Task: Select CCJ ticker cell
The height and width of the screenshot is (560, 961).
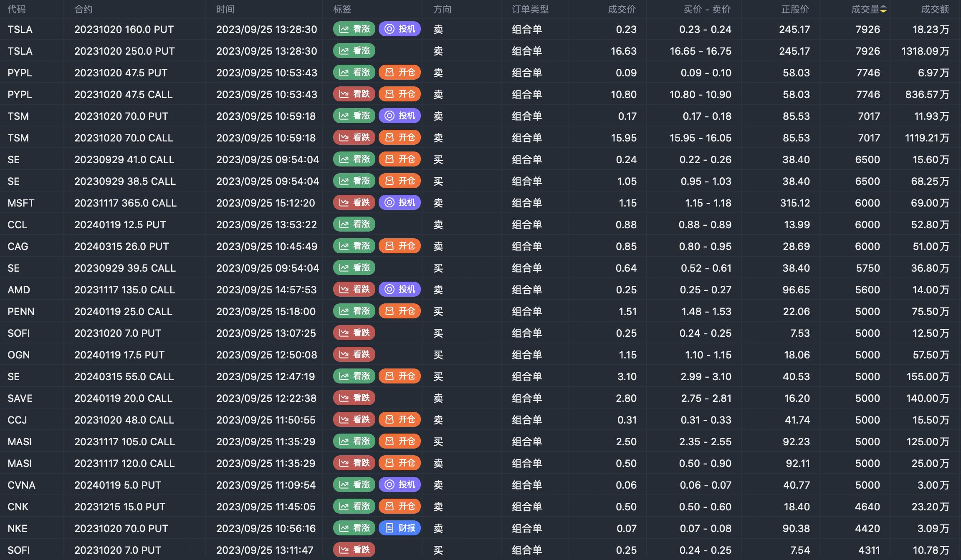Action: (x=17, y=420)
